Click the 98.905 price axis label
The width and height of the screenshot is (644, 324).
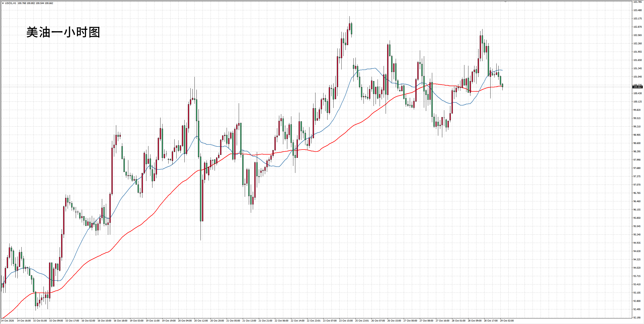click(637, 135)
